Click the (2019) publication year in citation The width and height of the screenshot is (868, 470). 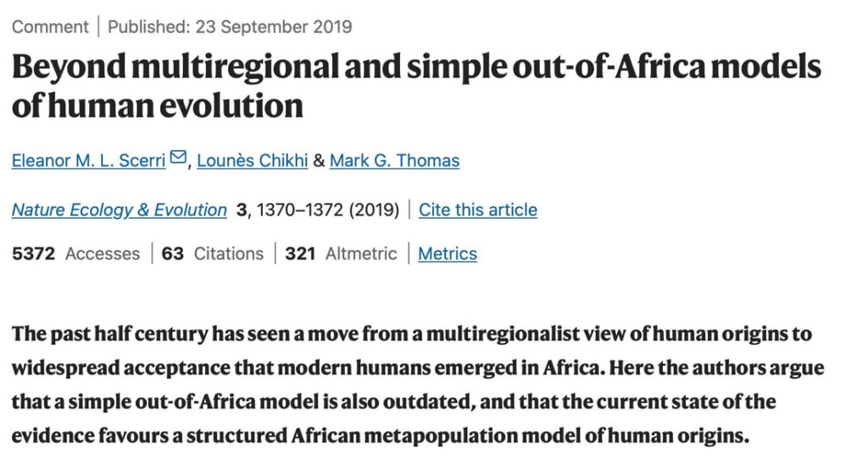372,210
